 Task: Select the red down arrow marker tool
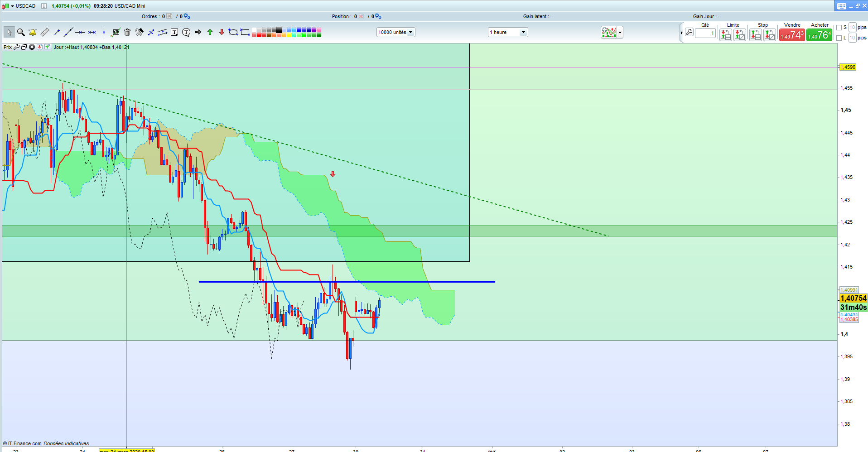pos(222,32)
